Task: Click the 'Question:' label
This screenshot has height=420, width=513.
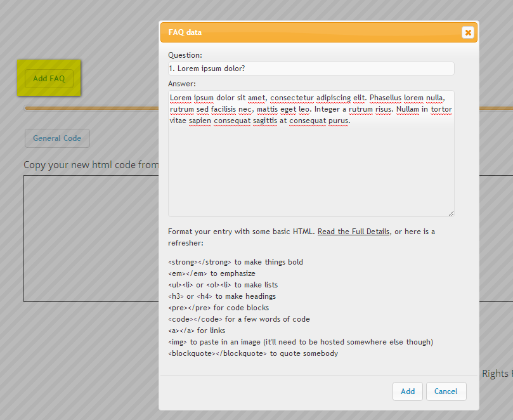Action: click(x=185, y=55)
